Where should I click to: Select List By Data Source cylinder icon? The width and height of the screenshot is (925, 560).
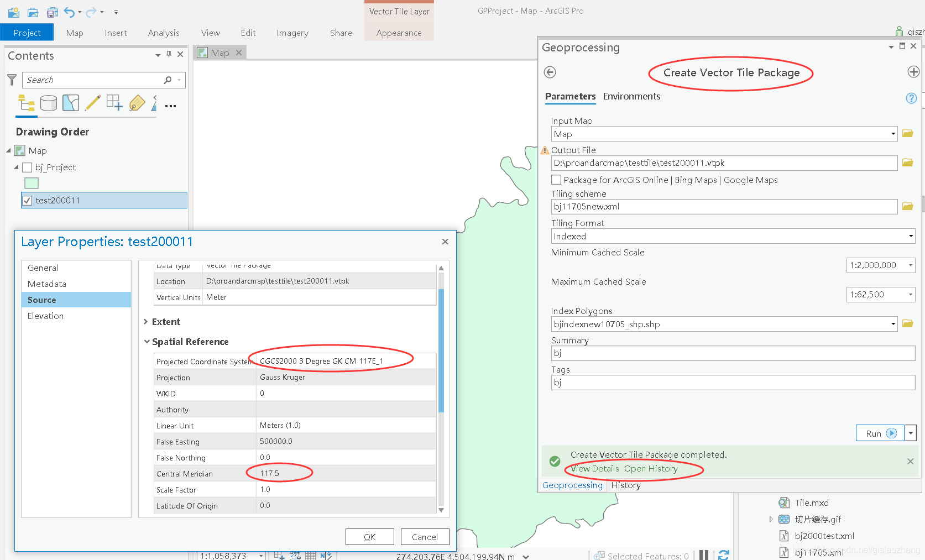coord(49,103)
